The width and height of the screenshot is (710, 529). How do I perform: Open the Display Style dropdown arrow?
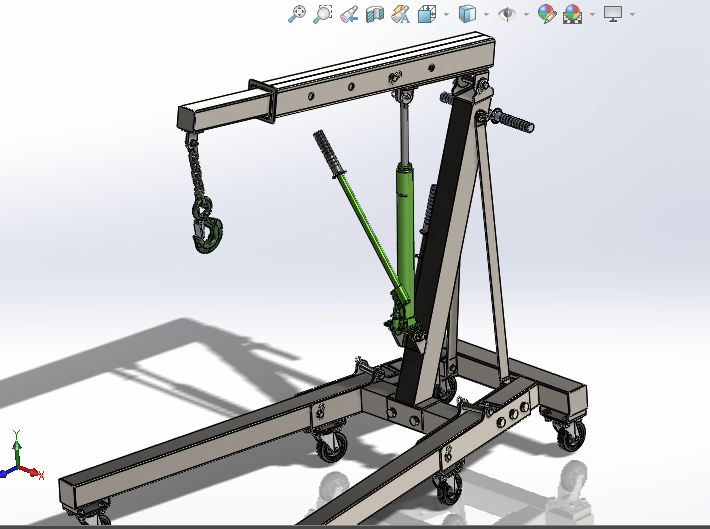pyautogui.click(x=486, y=14)
